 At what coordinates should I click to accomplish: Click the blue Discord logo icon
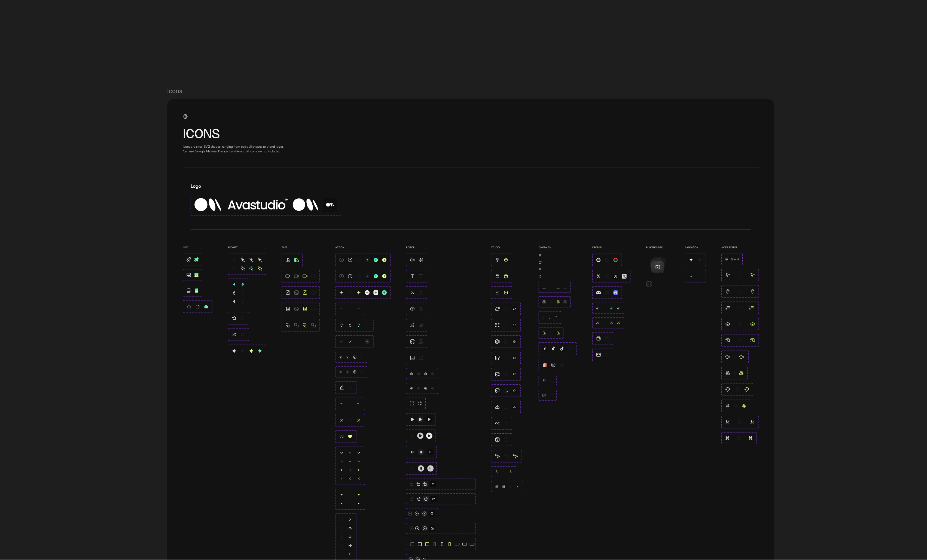(615, 293)
